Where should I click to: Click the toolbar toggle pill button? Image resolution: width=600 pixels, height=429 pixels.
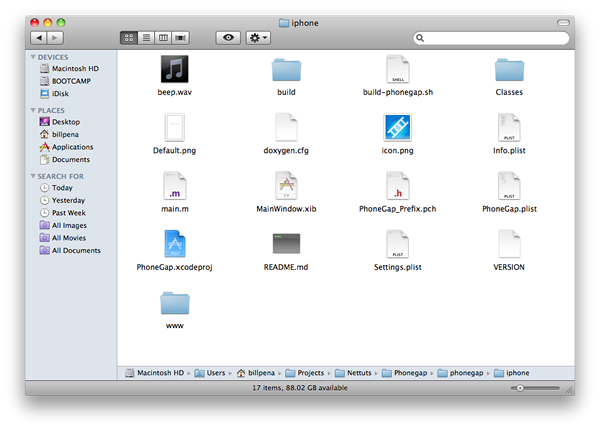pos(563,23)
